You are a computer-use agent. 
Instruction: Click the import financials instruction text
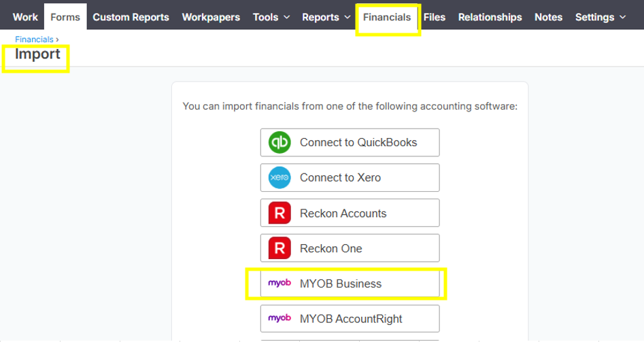350,106
